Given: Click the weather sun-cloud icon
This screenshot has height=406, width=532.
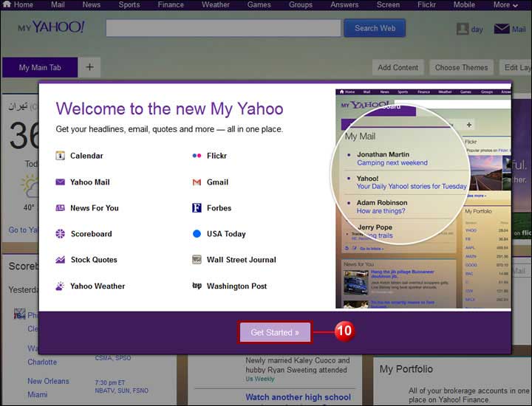Looking at the screenshot, I should click(x=30, y=186).
